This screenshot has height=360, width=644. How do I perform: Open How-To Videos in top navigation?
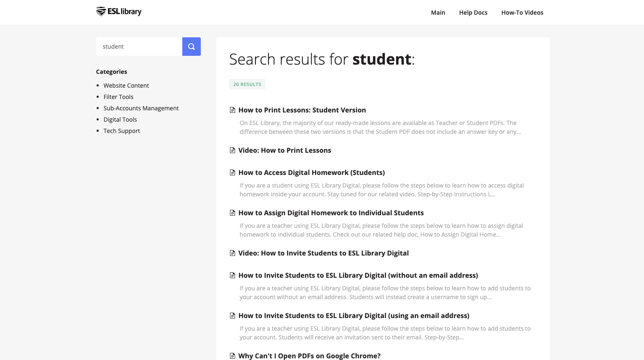[522, 13]
